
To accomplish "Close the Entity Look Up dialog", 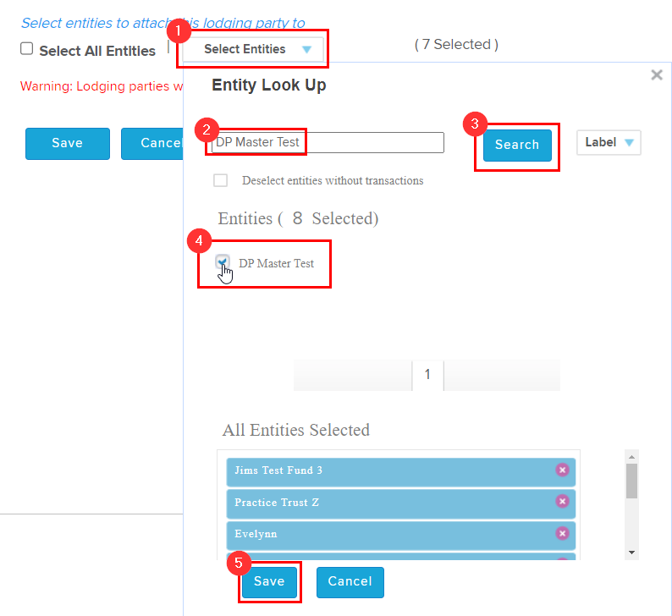I will 656,75.
